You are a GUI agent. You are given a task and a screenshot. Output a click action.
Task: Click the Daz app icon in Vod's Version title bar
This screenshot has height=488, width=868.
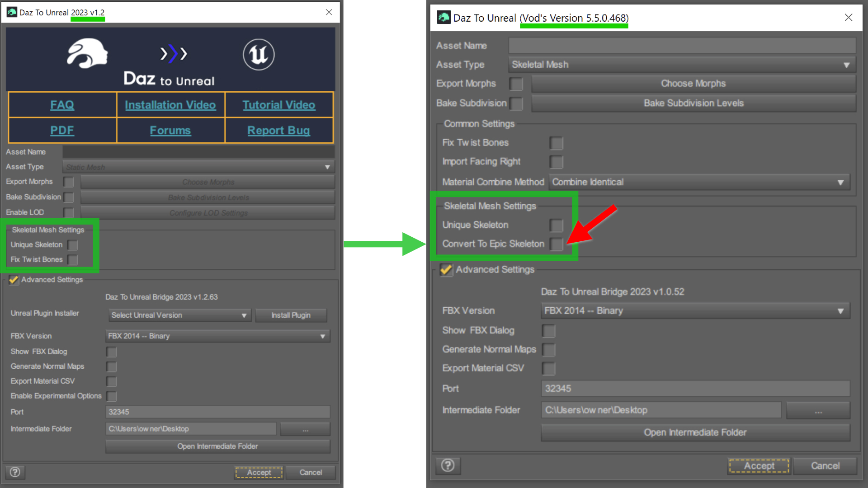[444, 18]
